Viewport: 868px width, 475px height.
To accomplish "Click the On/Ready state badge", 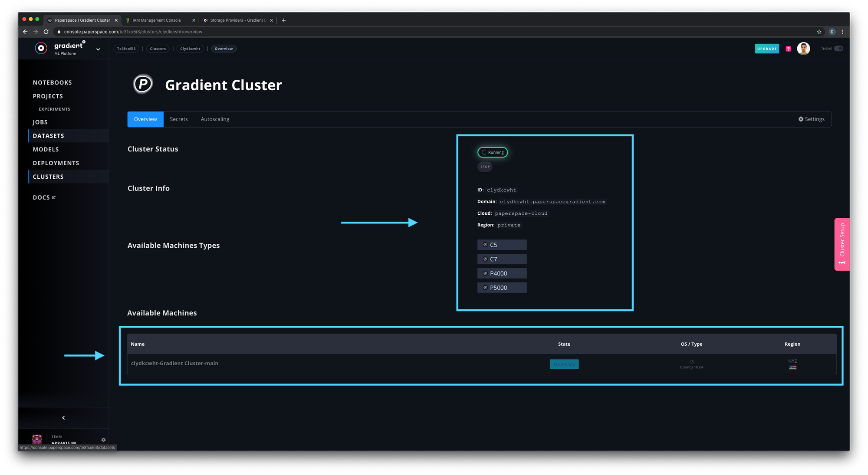I will click(564, 364).
